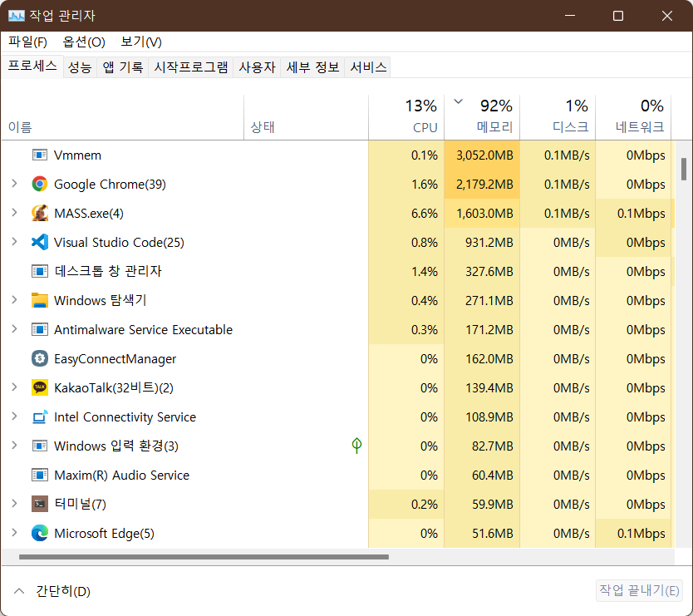693x616 pixels.
Task: Click the green leaf efficiency mode icon
Action: 356,446
